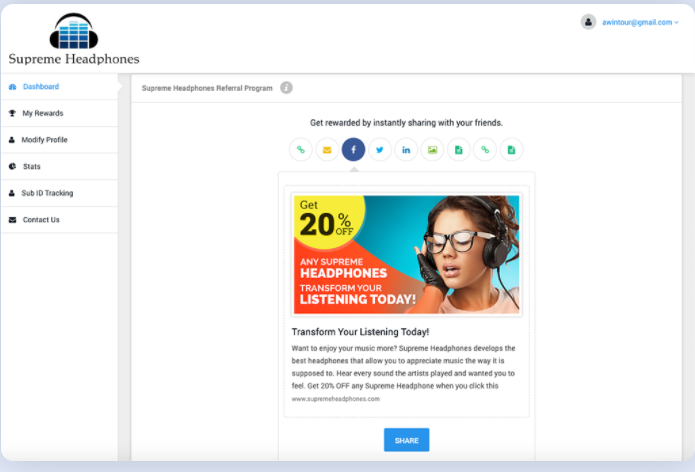Select the second green link share icon
This screenshot has height=472, width=695.
485,150
